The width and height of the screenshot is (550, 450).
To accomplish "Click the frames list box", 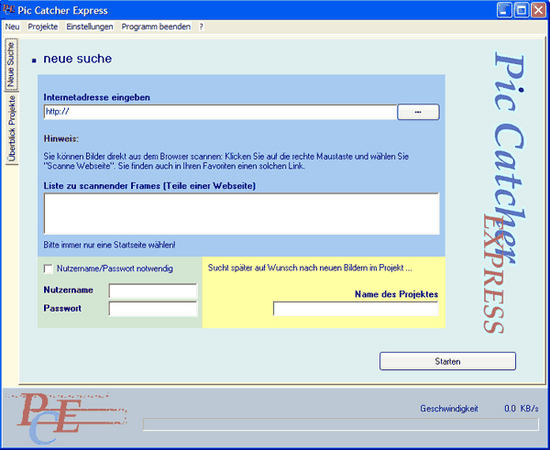I will [x=241, y=214].
